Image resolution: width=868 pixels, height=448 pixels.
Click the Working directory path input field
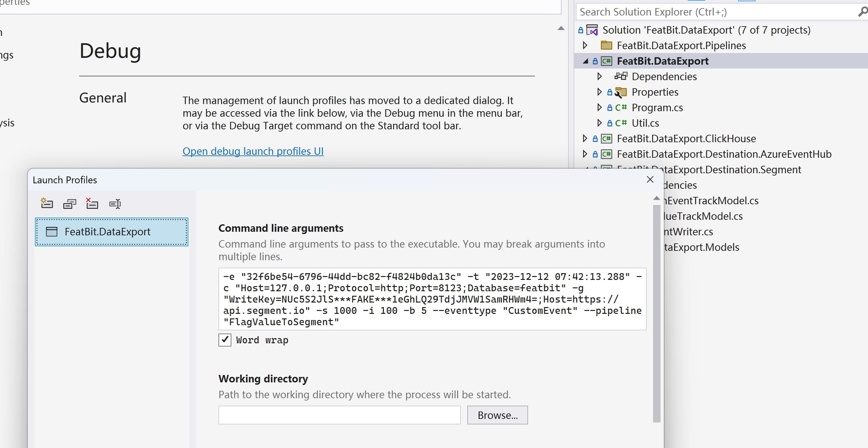[339, 415]
